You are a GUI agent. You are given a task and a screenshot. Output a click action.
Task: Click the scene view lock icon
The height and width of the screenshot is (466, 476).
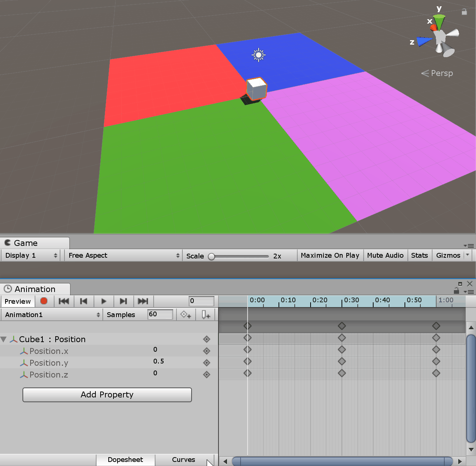click(464, 12)
